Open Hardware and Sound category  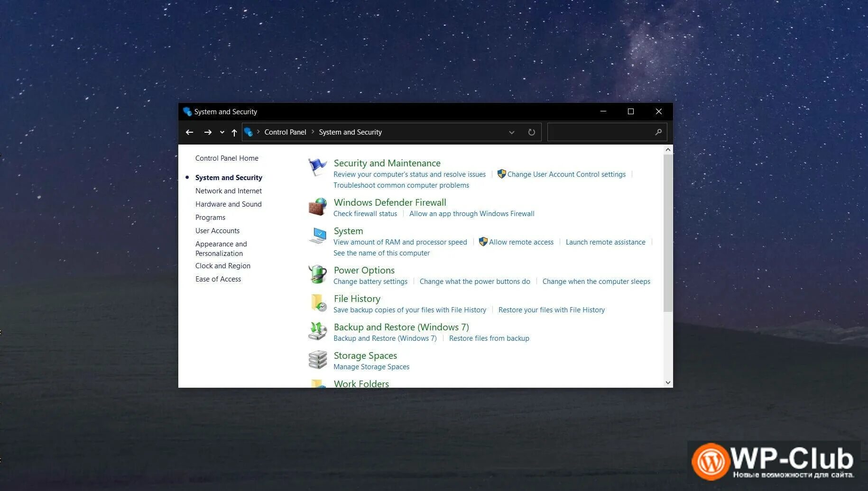click(229, 204)
